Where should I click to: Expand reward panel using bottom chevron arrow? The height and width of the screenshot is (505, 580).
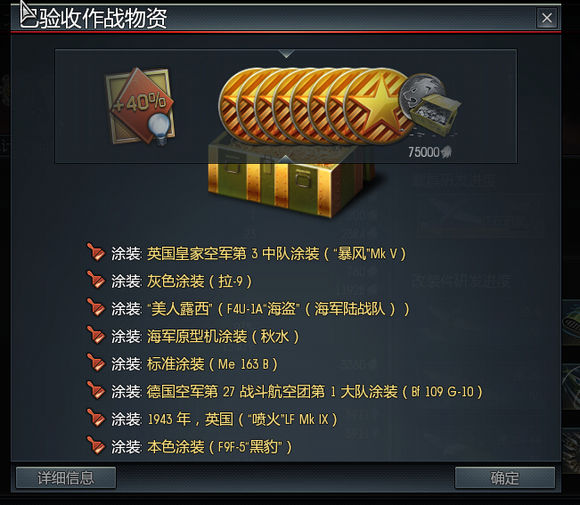click(x=286, y=159)
